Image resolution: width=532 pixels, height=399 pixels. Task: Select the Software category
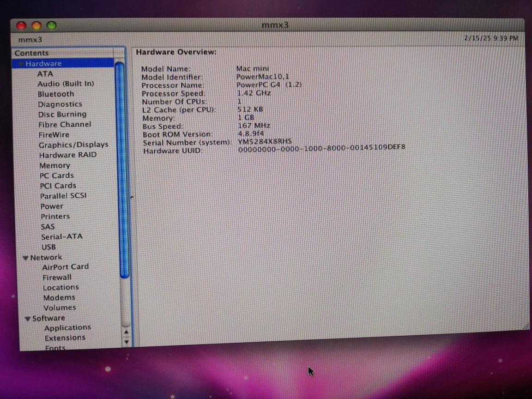[48, 318]
